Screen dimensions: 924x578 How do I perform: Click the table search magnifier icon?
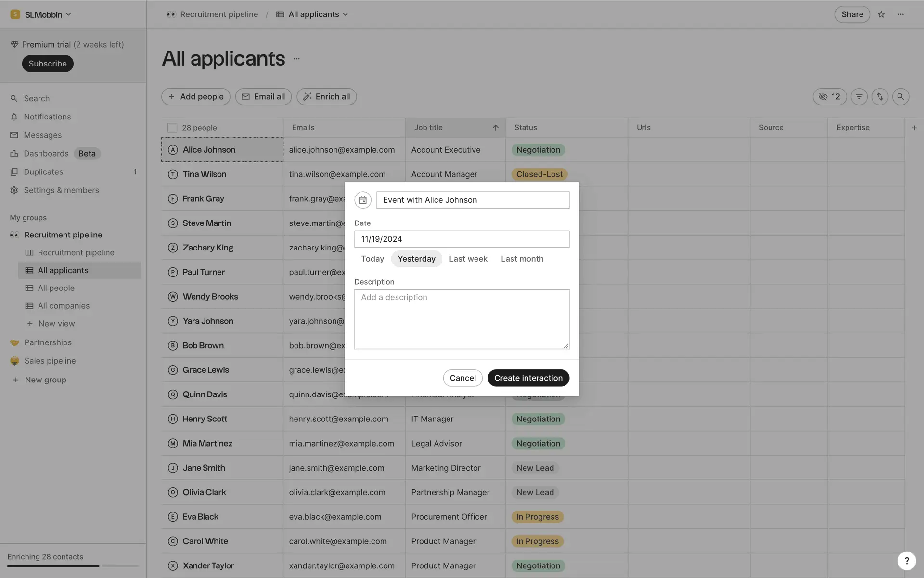[900, 97]
